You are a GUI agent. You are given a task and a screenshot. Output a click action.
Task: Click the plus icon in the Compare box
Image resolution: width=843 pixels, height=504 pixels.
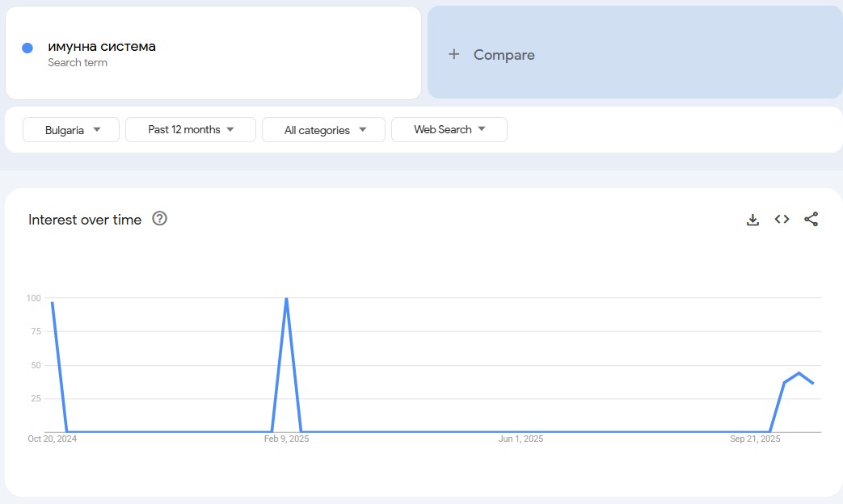pyautogui.click(x=454, y=54)
